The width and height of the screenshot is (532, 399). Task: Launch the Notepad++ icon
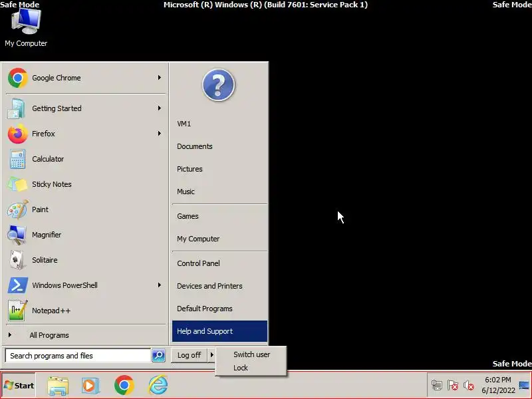(17, 311)
